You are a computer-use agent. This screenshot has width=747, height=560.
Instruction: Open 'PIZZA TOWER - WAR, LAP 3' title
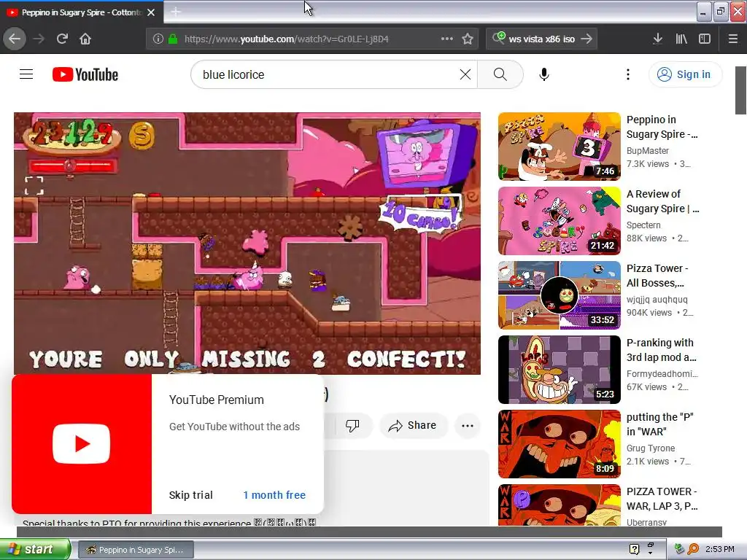[662, 498]
